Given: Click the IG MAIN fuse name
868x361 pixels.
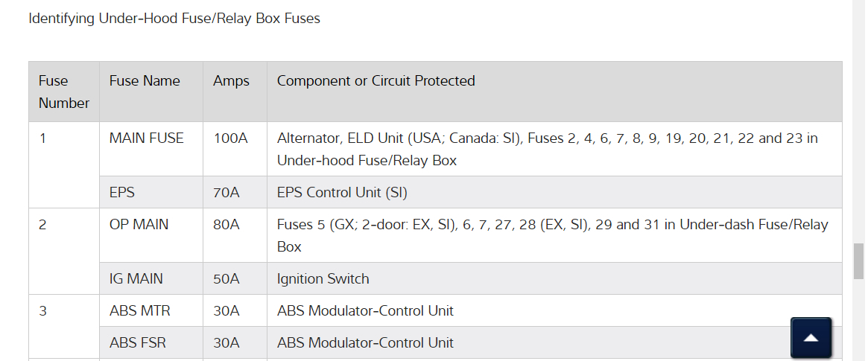Looking at the screenshot, I should [136, 279].
